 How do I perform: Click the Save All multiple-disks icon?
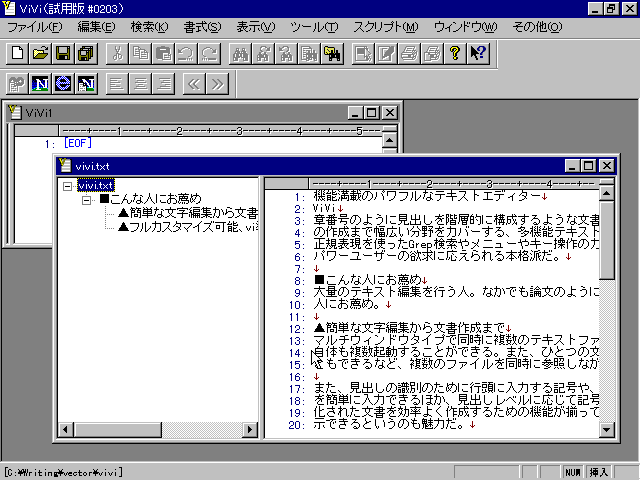[86, 53]
